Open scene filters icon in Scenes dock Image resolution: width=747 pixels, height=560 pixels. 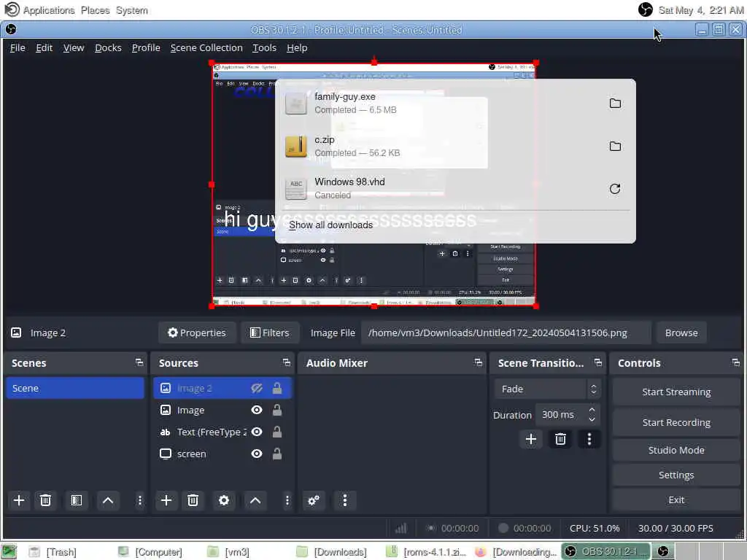tap(76, 500)
